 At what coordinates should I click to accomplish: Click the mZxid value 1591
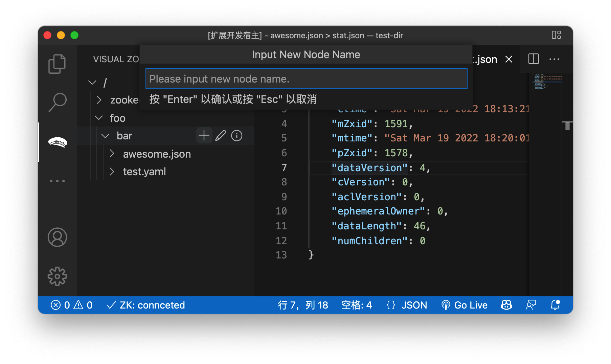click(x=396, y=124)
